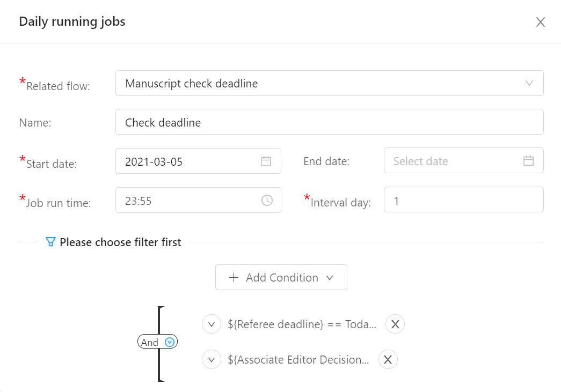
Task: Expand the Referee deadline condition chevron
Action: pyautogui.click(x=212, y=324)
